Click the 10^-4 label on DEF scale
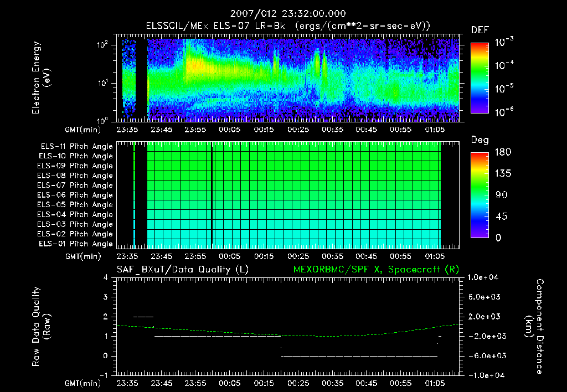Screen dimensions: 567x392 (x=504, y=65)
